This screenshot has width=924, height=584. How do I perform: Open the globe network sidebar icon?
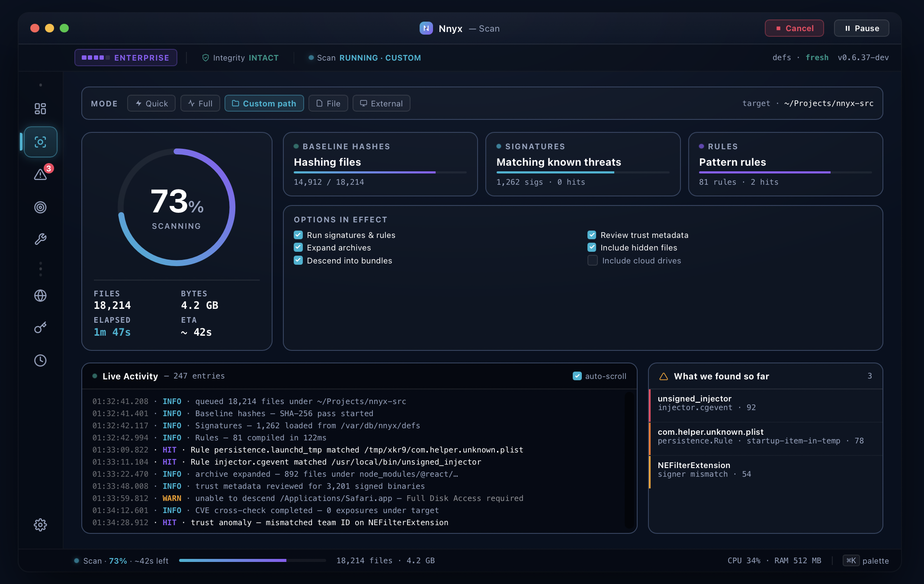tap(40, 295)
